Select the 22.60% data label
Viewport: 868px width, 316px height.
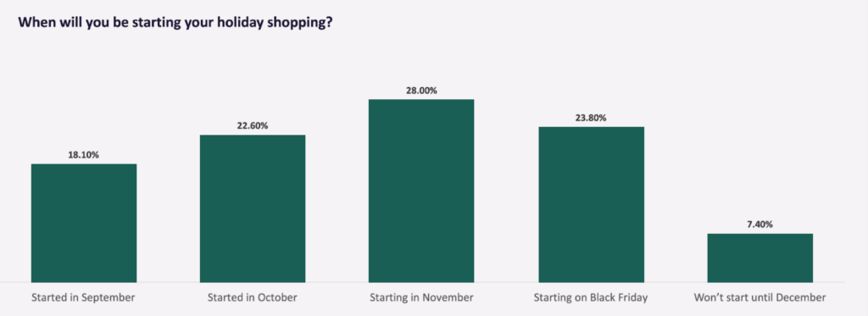point(253,125)
